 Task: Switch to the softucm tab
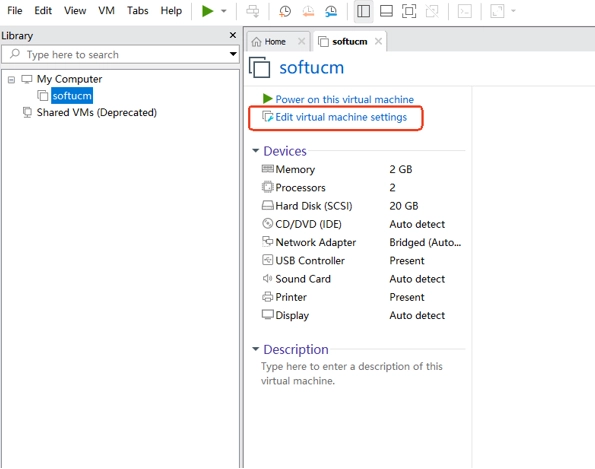tap(349, 42)
